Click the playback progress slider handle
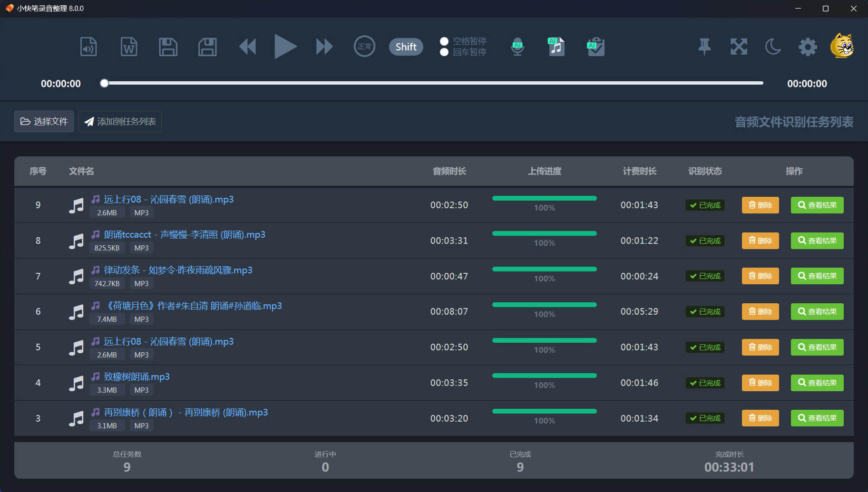868x492 pixels. (104, 83)
